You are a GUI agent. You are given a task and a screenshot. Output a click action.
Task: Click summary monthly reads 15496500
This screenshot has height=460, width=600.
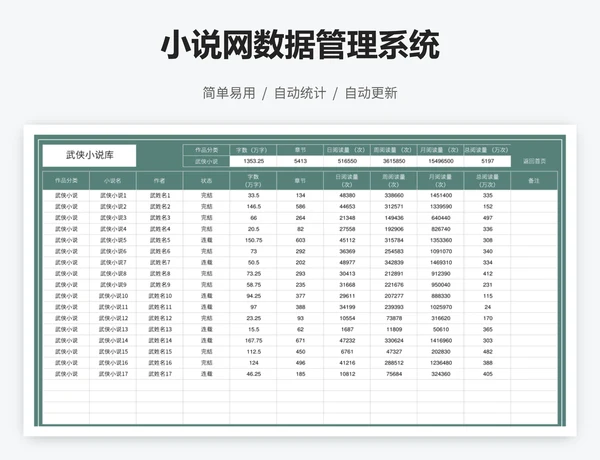pyautogui.click(x=440, y=161)
